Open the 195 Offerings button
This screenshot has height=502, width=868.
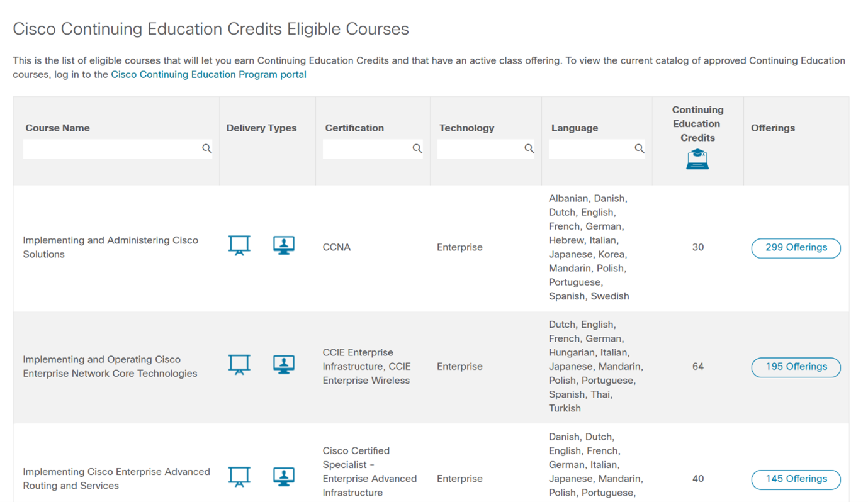tap(796, 367)
